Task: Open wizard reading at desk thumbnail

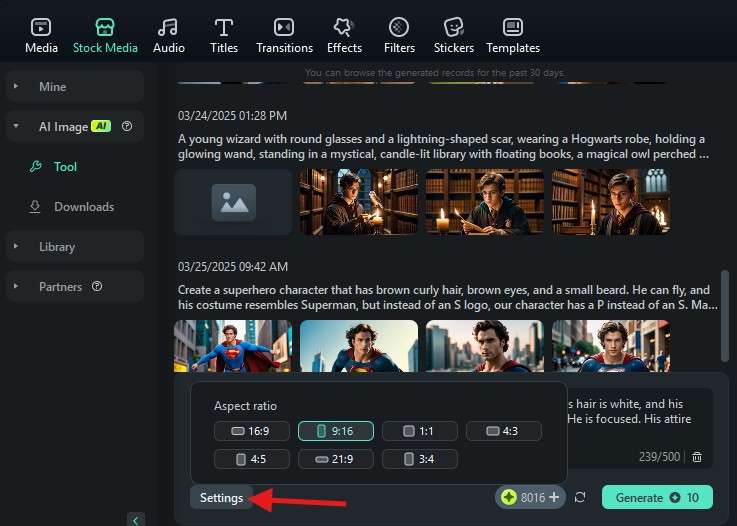Action: coord(485,202)
